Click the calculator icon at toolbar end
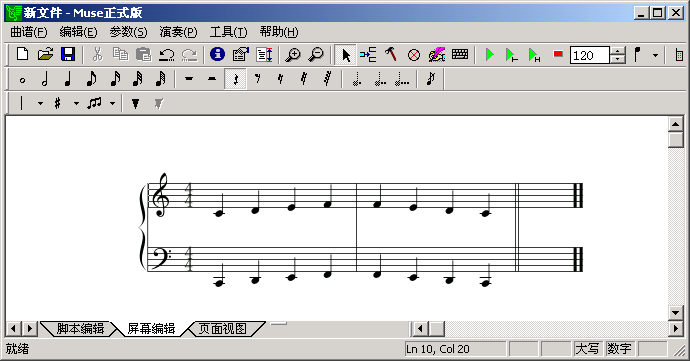Viewport: 690px width, 361px height. [x=679, y=55]
